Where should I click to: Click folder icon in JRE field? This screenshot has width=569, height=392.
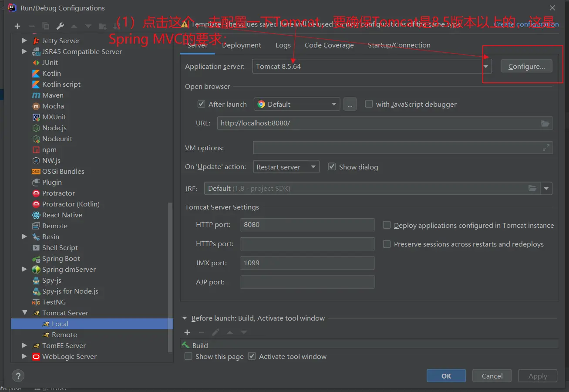pos(532,189)
